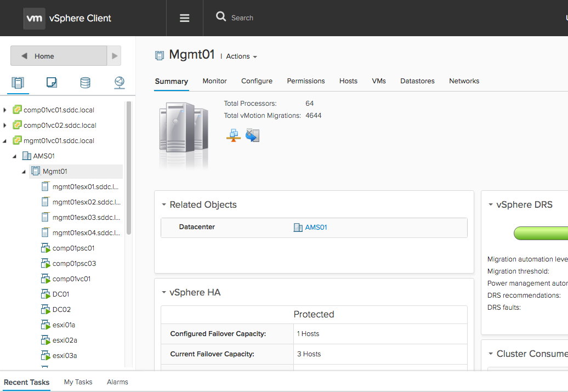Collapse the Mgmt01 cluster node
The image size is (568, 392).
click(24, 172)
